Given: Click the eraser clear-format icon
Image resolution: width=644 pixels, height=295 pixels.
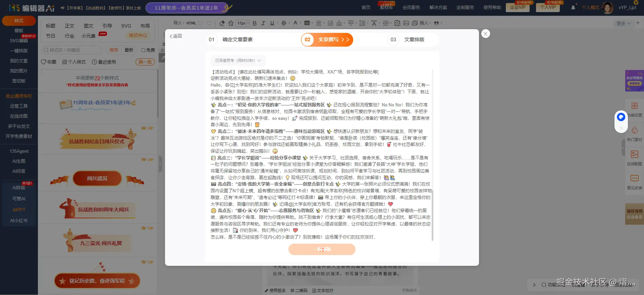Looking at the screenshot, I should tap(222, 23).
